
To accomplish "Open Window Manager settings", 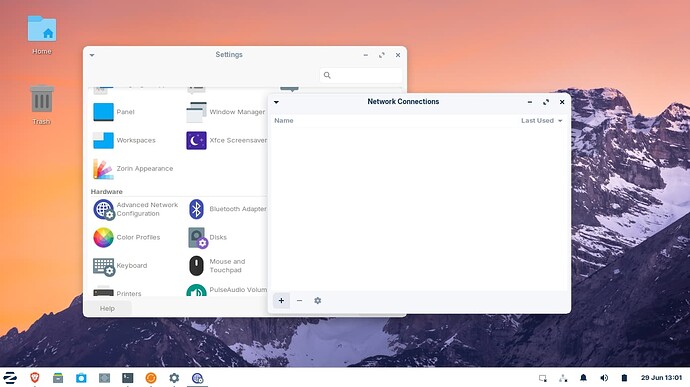I will tap(226, 112).
